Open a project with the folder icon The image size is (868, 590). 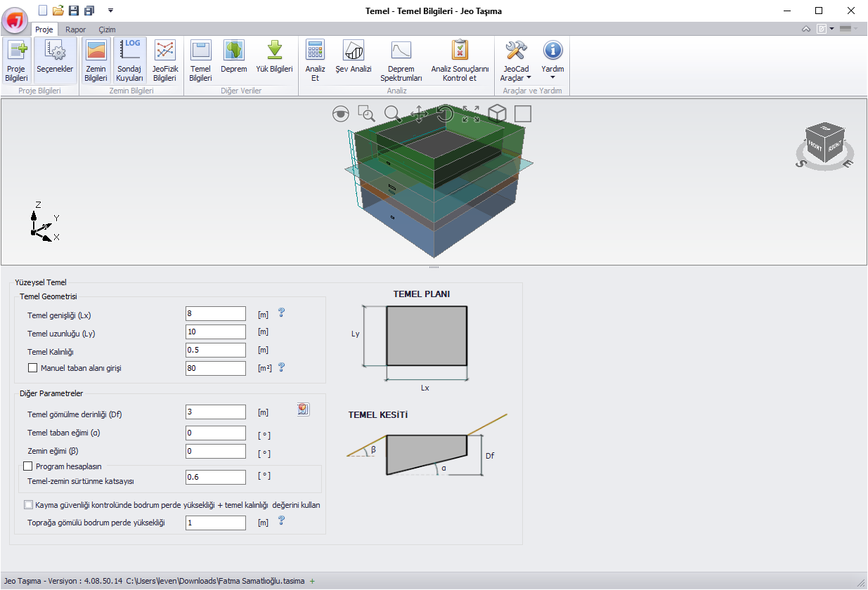[58, 11]
